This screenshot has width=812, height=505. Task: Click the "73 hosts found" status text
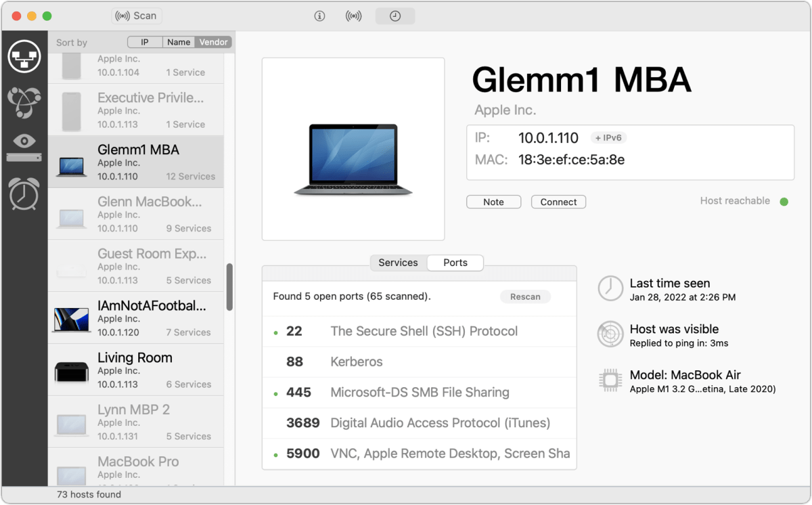90,495
